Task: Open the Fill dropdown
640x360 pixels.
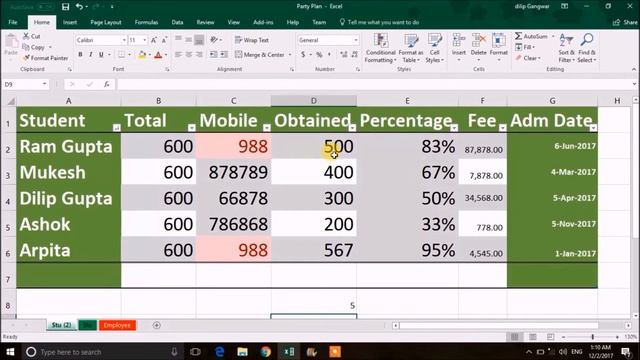Action: click(525, 47)
